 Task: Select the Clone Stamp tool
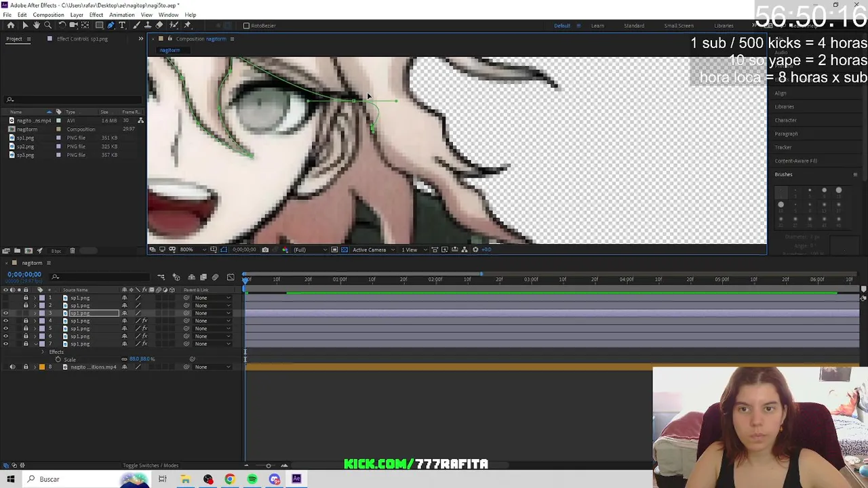tap(148, 25)
